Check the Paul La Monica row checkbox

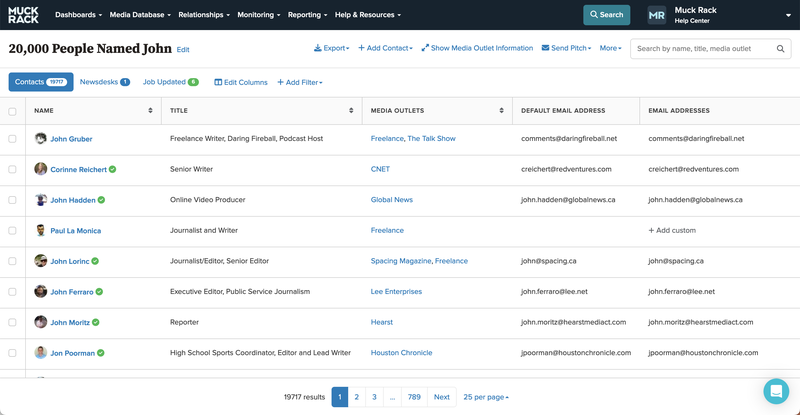click(x=12, y=231)
